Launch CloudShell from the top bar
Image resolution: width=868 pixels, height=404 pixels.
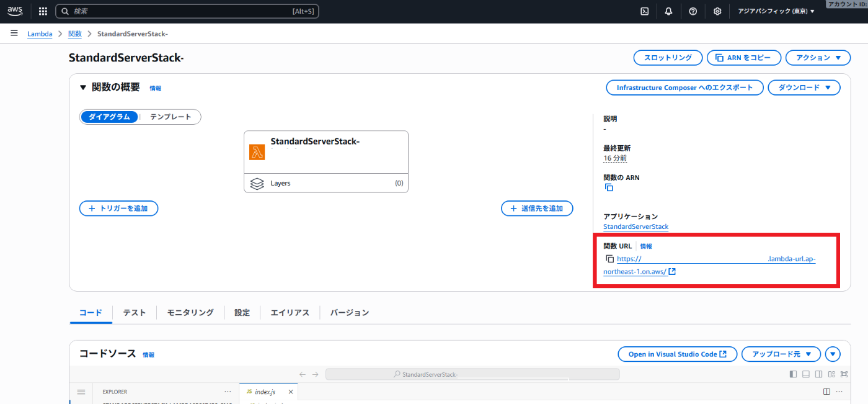(x=645, y=11)
